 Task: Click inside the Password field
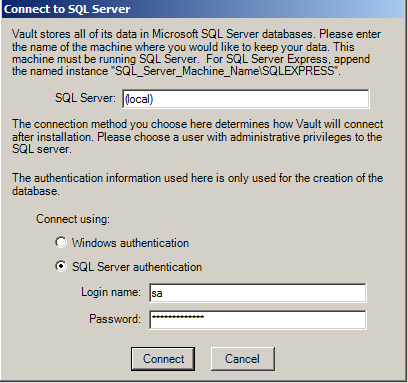pos(258,320)
